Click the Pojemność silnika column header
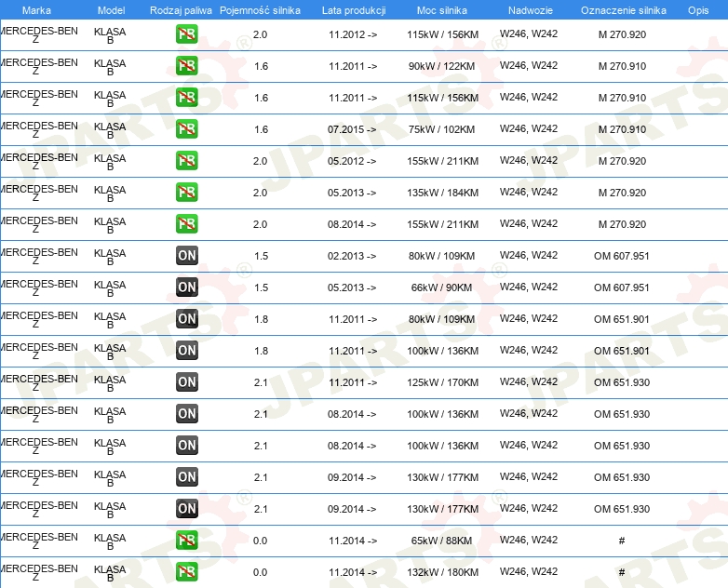This screenshot has width=728, height=588. [x=260, y=10]
